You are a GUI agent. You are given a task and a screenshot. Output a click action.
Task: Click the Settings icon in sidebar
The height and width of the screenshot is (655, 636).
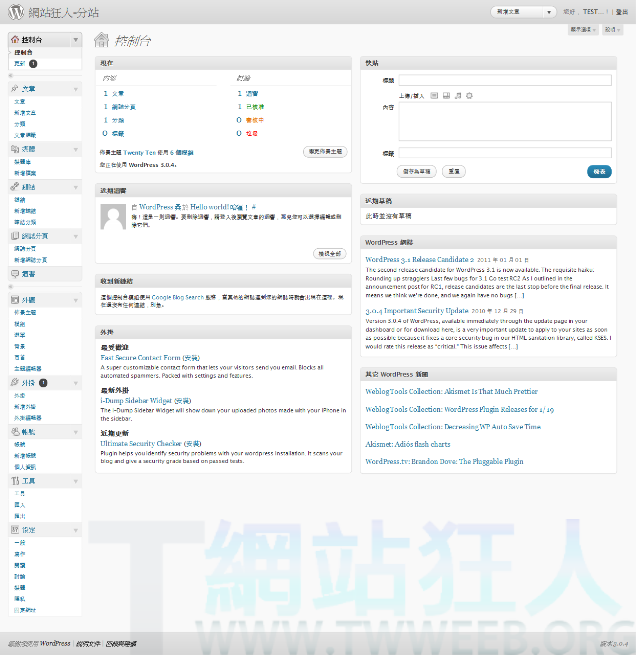[15, 530]
